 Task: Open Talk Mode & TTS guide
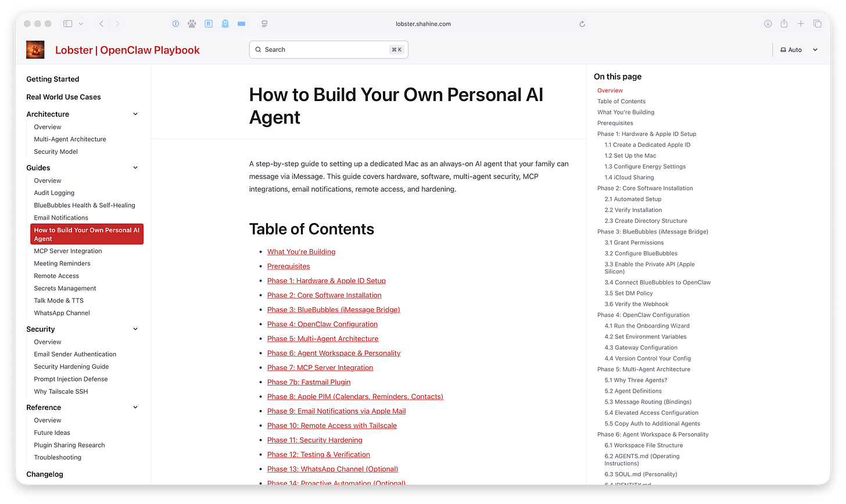(x=59, y=301)
